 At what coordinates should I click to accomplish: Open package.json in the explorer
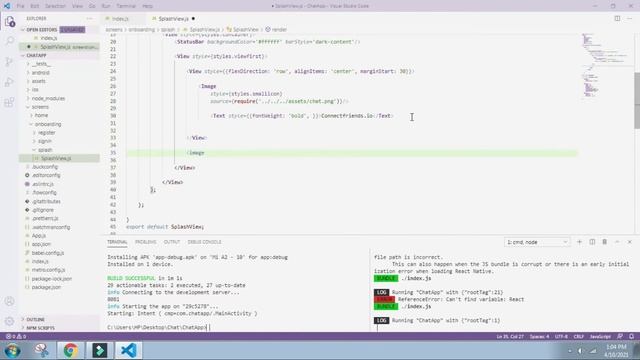(46, 287)
